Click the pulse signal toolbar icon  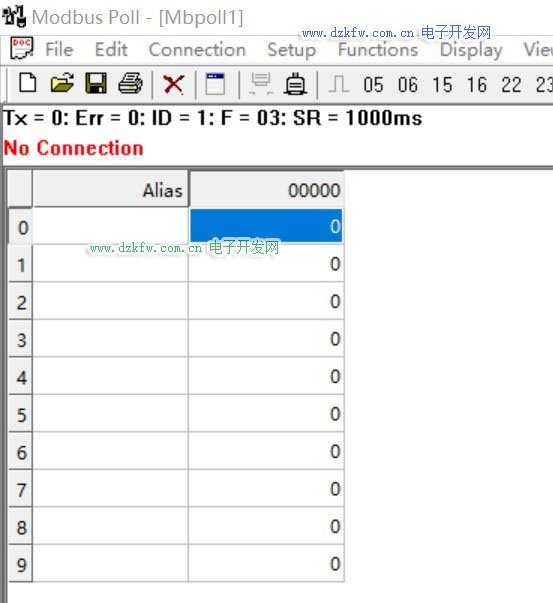(339, 84)
